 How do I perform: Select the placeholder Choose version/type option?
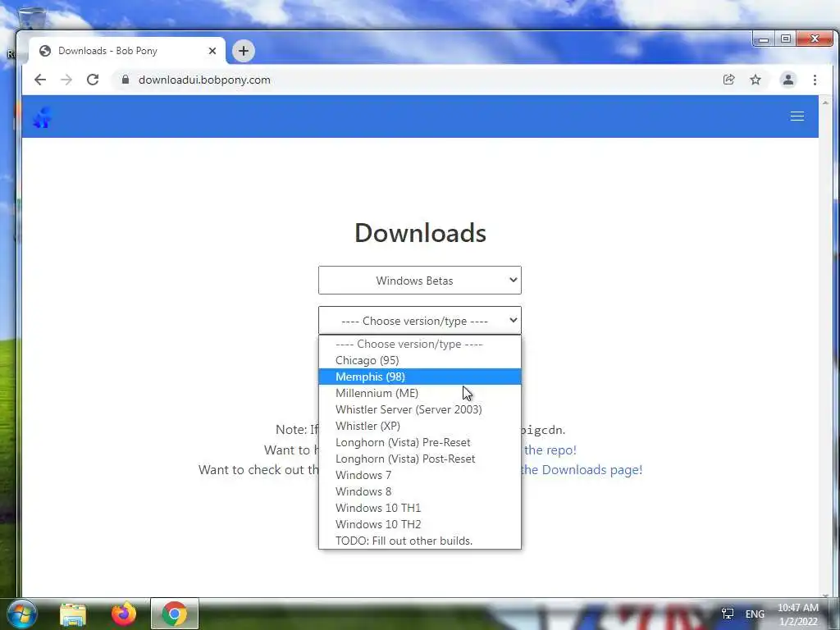(419, 344)
